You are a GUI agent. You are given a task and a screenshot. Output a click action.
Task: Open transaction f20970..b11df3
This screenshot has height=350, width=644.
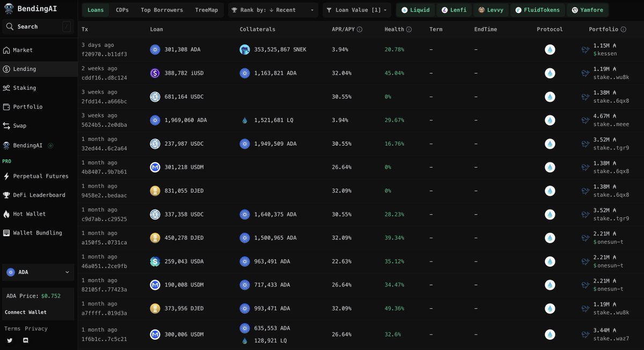point(104,54)
